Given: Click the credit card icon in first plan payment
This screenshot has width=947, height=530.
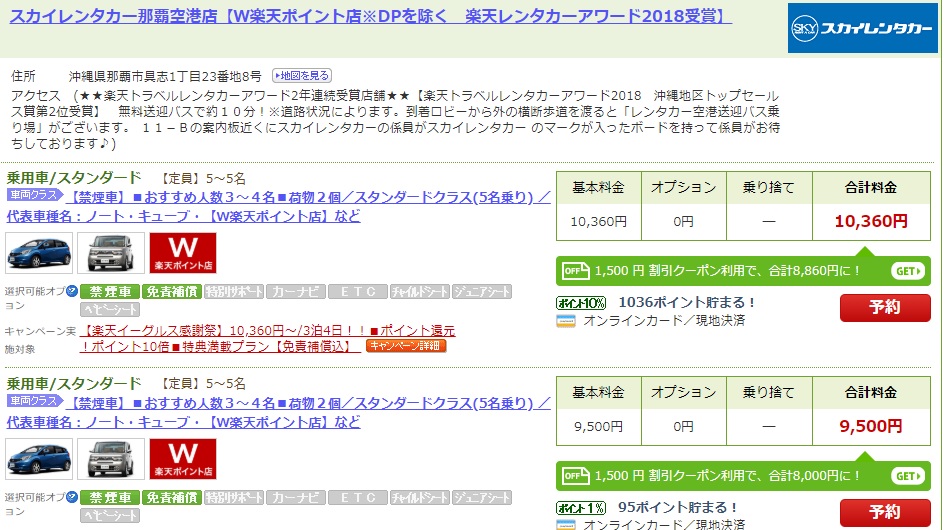Looking at the screenshot, I should 566,321.
